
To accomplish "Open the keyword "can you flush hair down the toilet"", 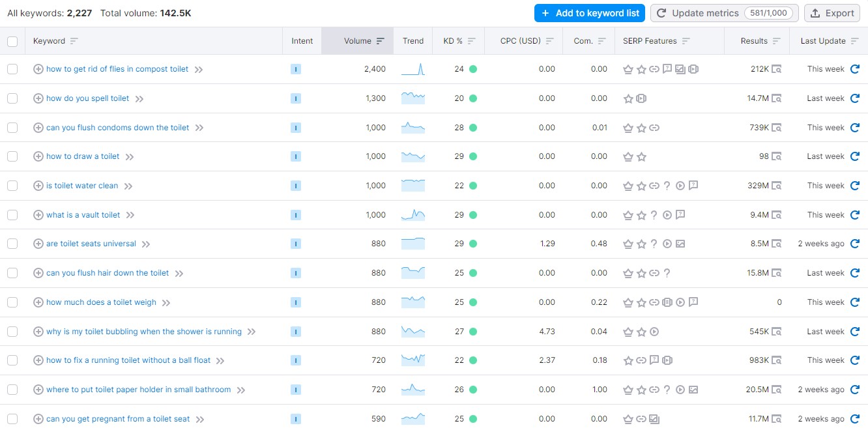I will [x=108, y=272].
